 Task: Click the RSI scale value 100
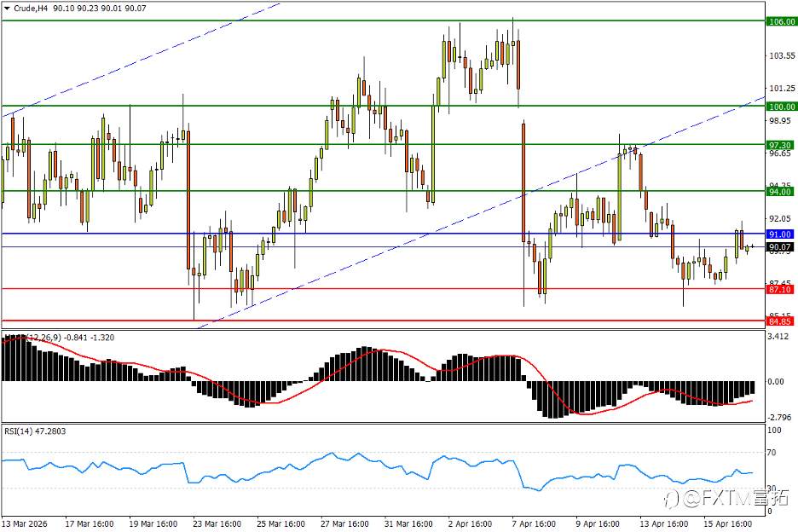pos(774,431)
